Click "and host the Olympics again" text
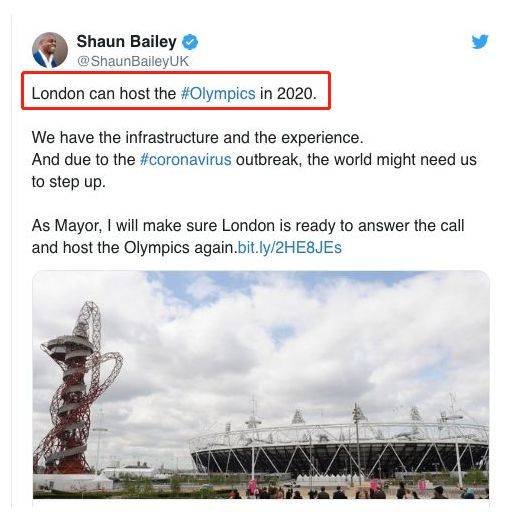The width and height of the screenshot is (528, 512). click(x=133, y=248)
